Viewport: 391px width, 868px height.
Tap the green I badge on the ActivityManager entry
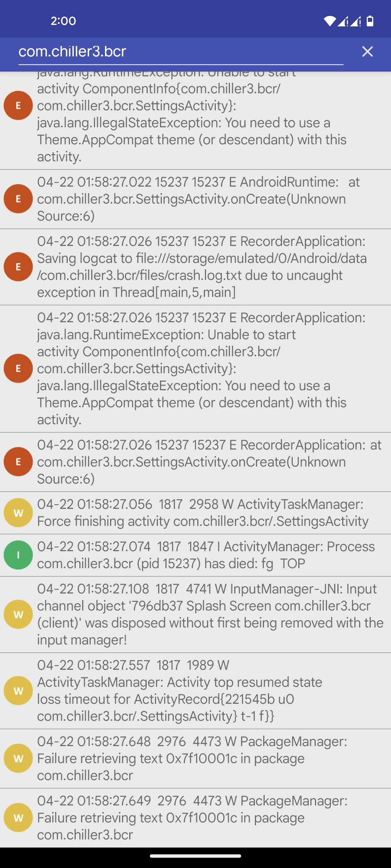pyautogui.click(x=18, y=554)
